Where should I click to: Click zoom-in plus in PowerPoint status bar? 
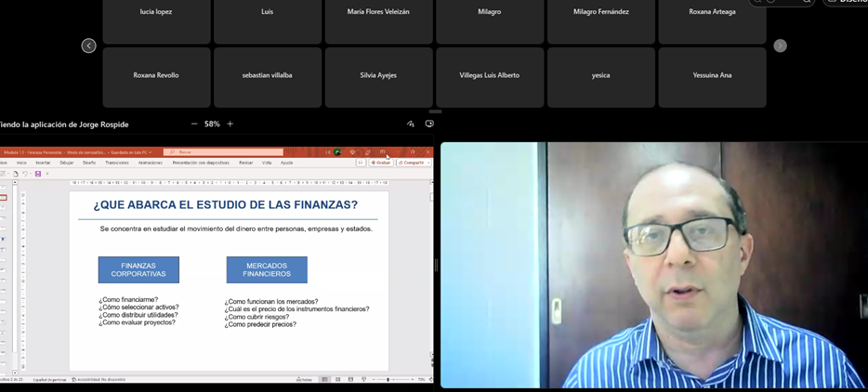pyautogui.click(x=413, y=379)
